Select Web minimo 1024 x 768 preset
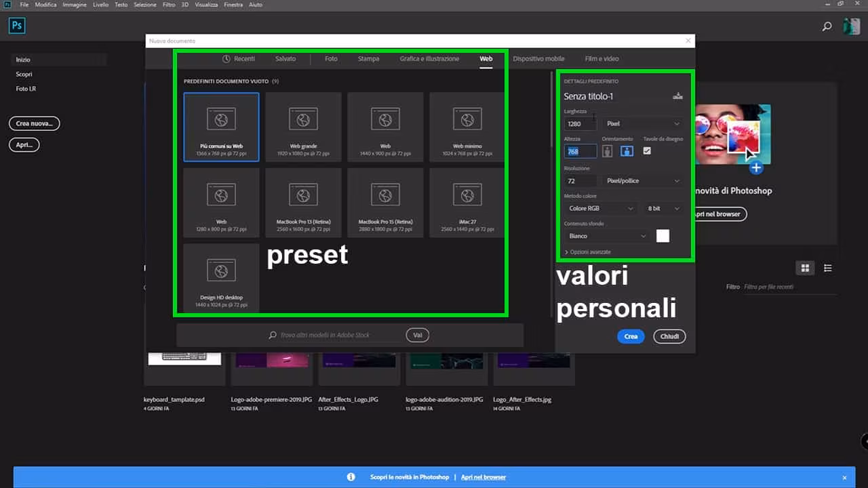 467,127
